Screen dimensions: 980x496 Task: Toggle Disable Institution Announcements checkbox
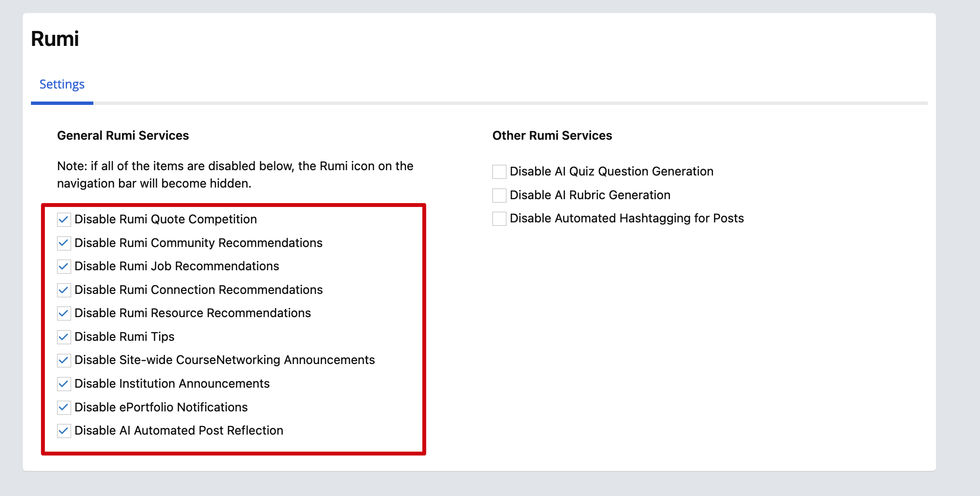pyautogui.click(x=64, y=384)
